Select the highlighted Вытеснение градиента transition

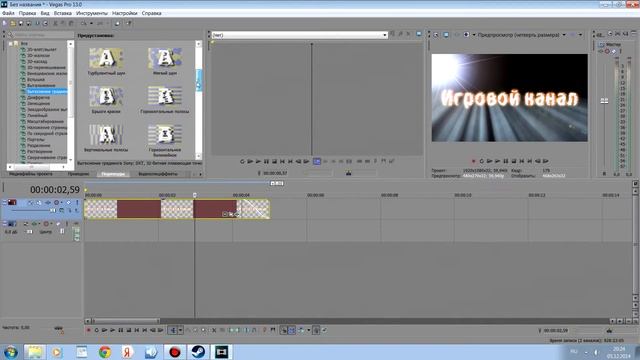47,91
